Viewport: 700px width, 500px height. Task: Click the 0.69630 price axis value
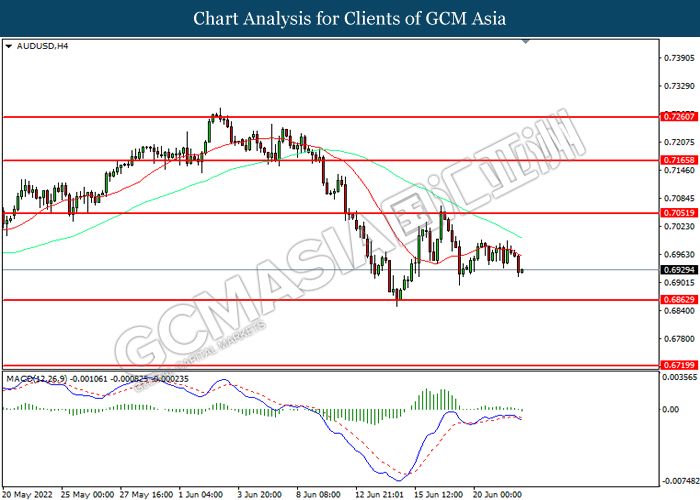point(679,254)
